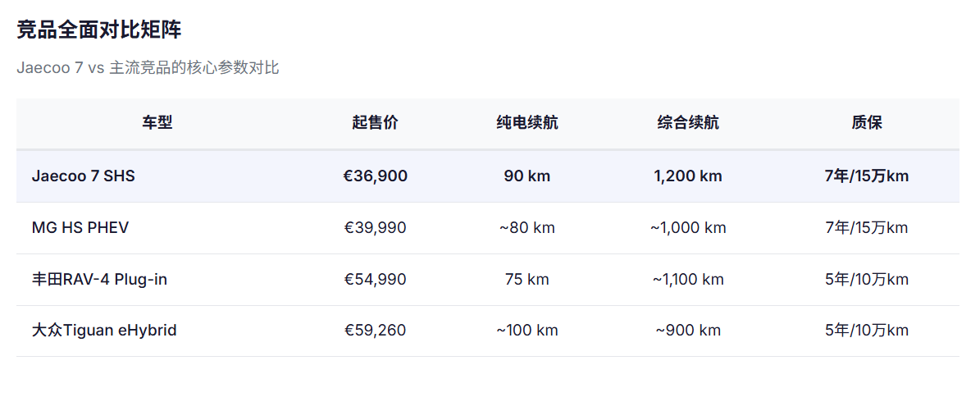This screenshot has height=420, width=980.
Task: Click the 纯电续航 column header
Action: tap(527, 123)
